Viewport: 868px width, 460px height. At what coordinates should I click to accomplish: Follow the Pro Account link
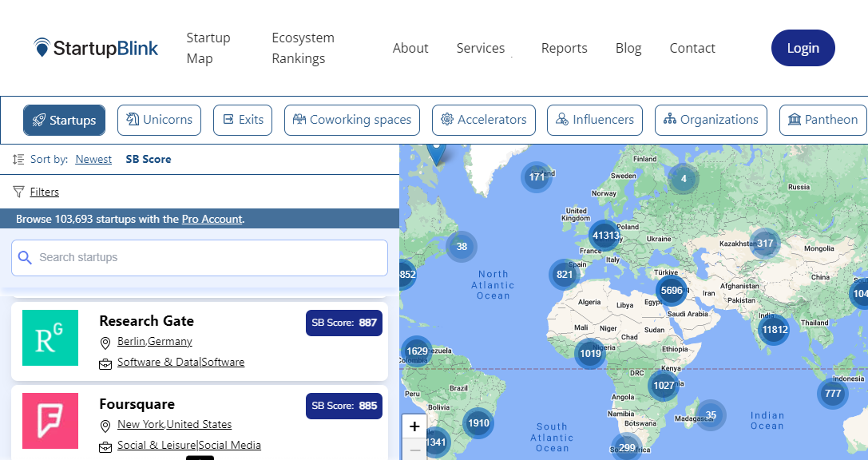212,219
